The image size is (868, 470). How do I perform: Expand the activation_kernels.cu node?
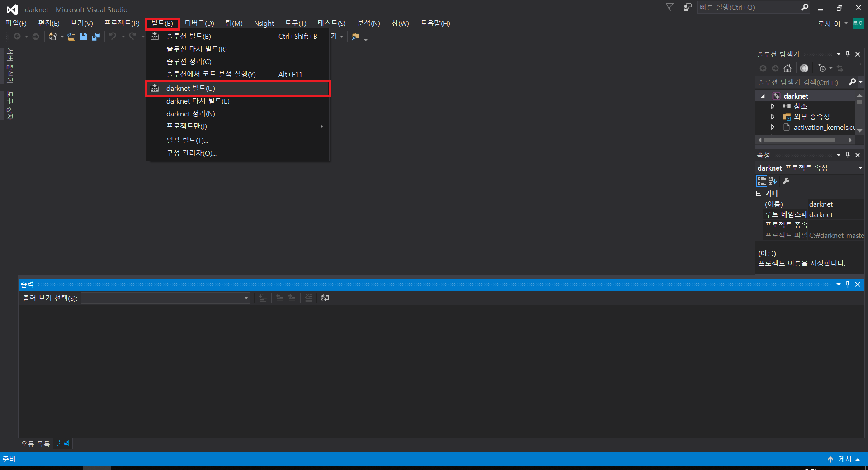tap(773, 128)
